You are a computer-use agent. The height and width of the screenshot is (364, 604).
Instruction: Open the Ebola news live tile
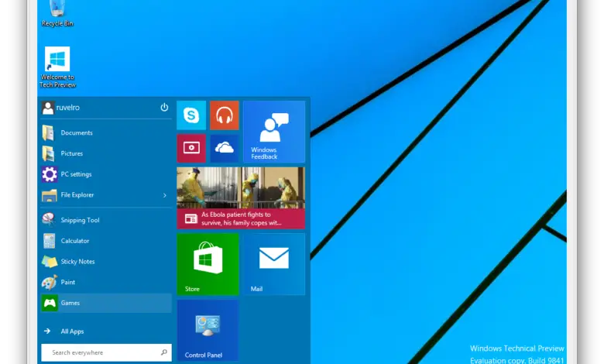(241, 198)
